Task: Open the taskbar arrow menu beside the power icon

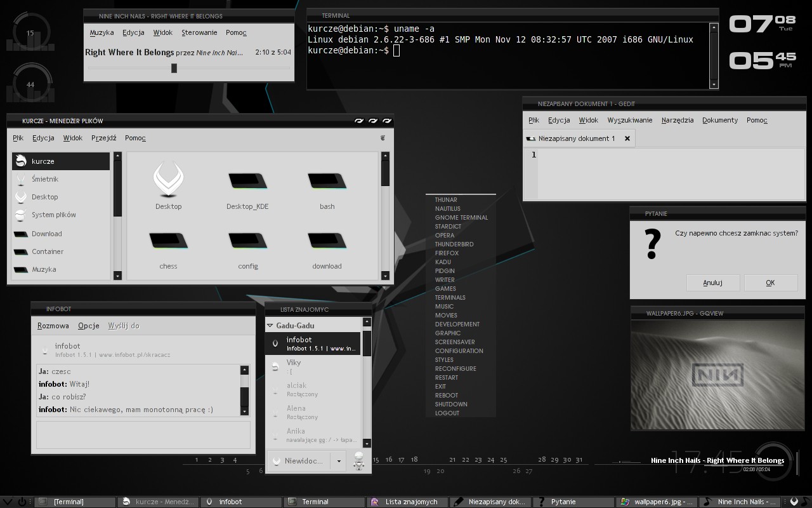Action: (x=8, y=502)
